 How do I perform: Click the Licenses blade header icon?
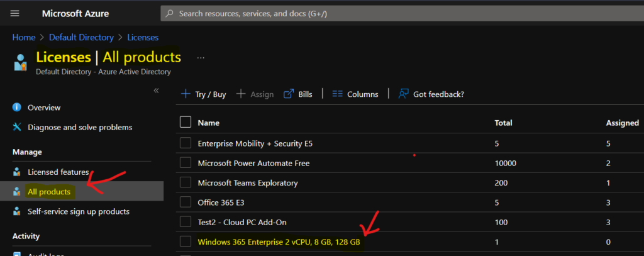20,62
